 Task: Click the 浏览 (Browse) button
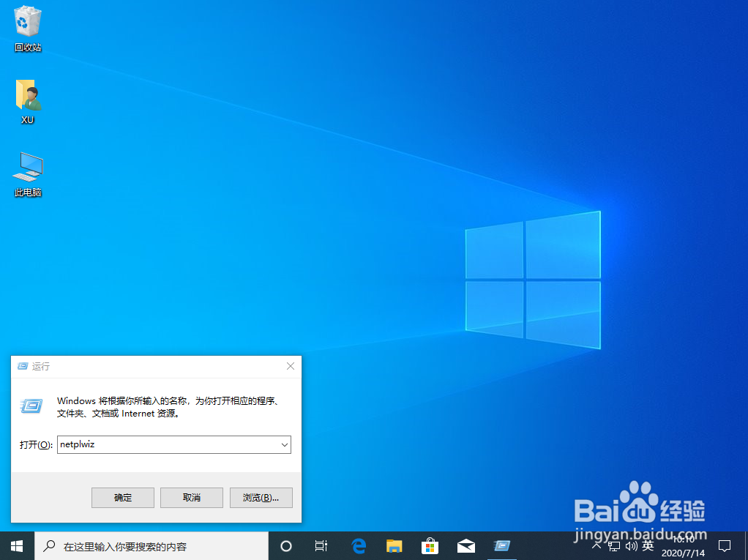point(261,497)
